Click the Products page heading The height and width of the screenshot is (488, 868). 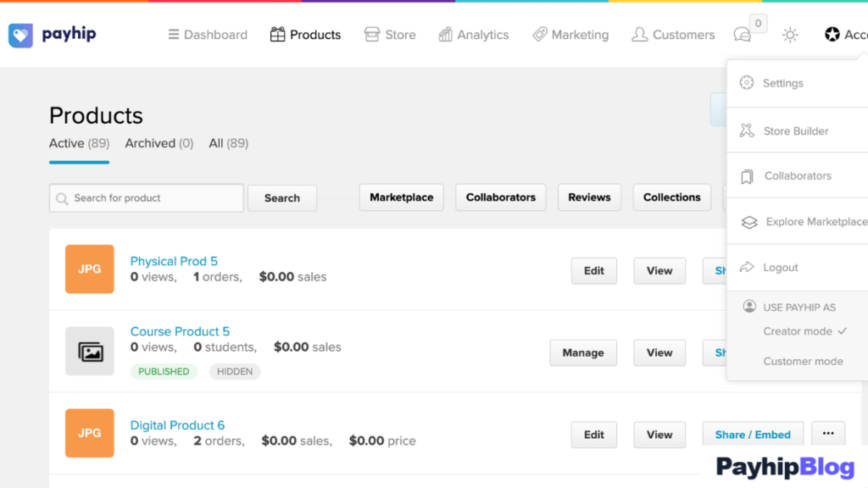click(x=96, y=115)
